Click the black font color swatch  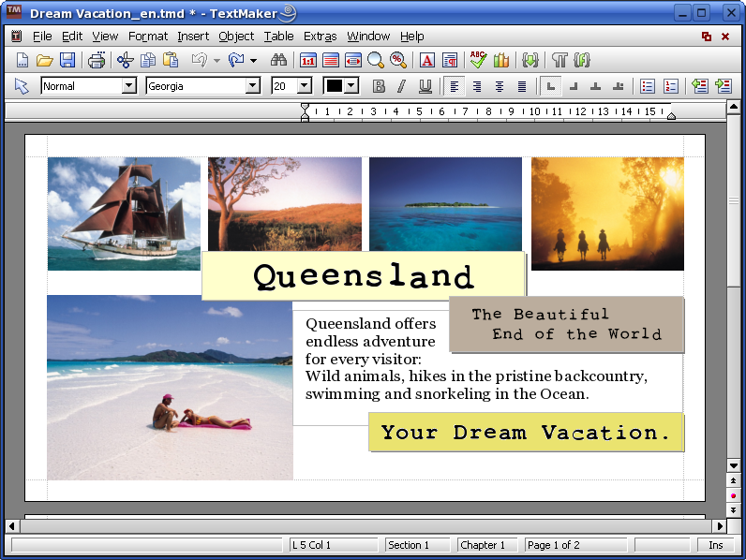(x=334, y=86)
